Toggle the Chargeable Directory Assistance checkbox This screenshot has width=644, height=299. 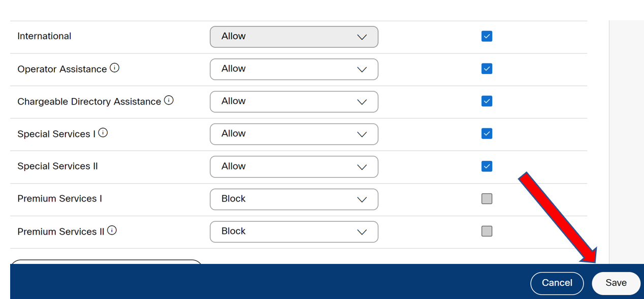click(x=487, y=101)
